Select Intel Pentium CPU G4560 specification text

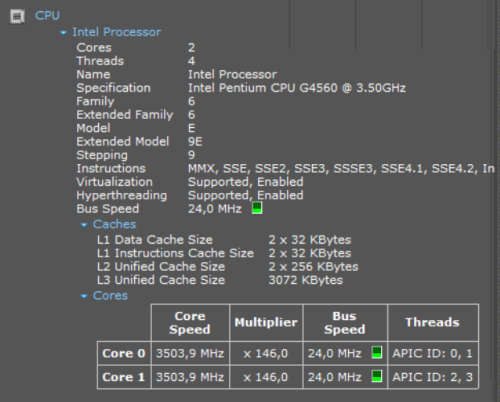tap(297, 88)
